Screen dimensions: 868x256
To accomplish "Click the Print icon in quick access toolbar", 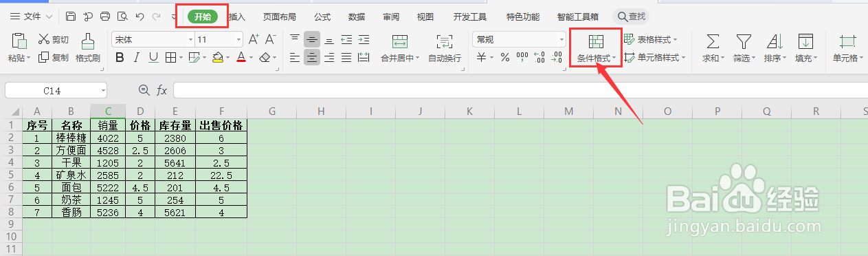I will [x=105, y=16].
